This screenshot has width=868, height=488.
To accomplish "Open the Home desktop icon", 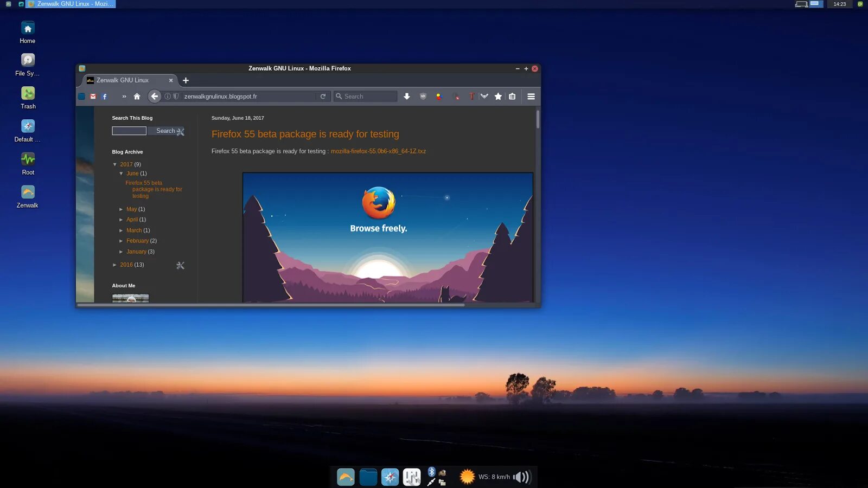I will [x=28, y=32].
